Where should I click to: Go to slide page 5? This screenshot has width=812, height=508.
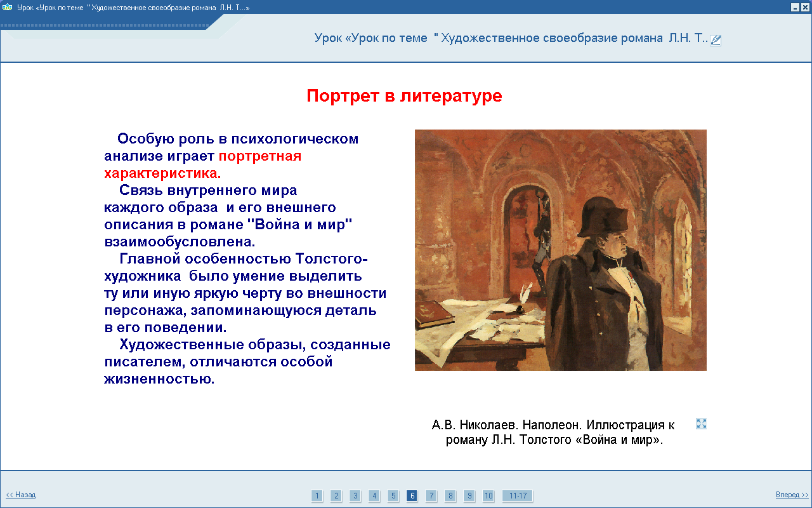tap(393, 496)
